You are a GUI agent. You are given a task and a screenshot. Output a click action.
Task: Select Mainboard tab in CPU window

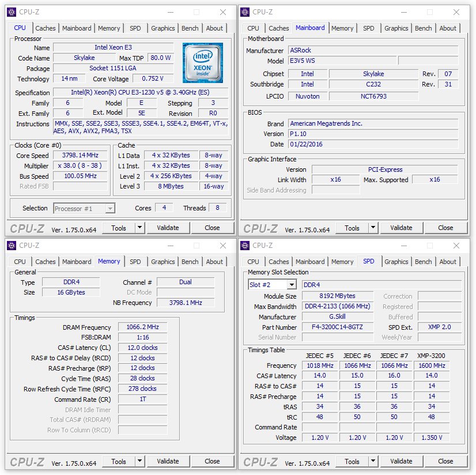click(x=77, y=28)
